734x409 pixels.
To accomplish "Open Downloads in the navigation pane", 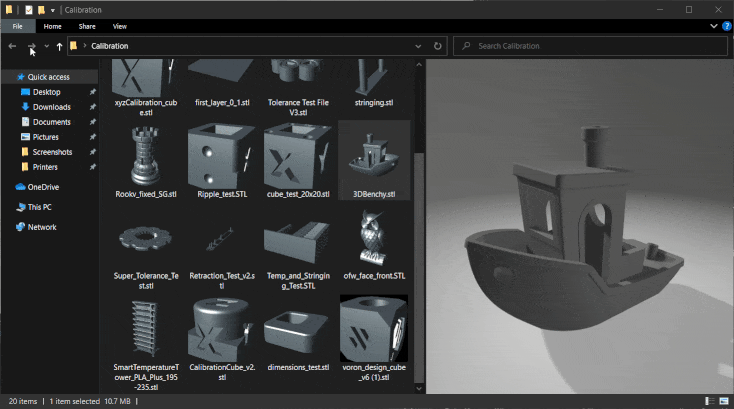I will [x=51, y=107].
